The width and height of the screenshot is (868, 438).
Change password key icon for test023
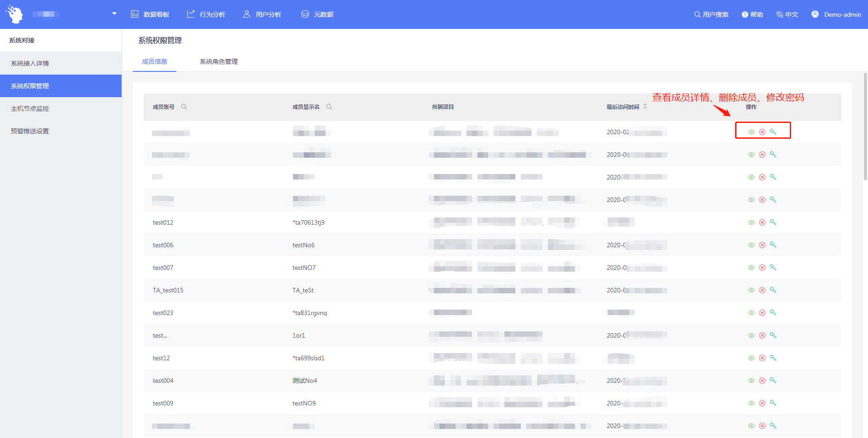tap(773, 313)
